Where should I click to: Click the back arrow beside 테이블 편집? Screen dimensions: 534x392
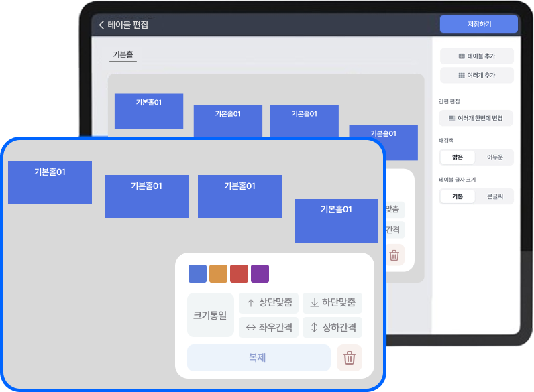pos(102,25)
